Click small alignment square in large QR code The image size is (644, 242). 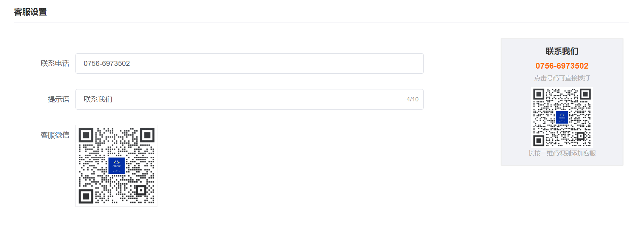pos(141,190)
